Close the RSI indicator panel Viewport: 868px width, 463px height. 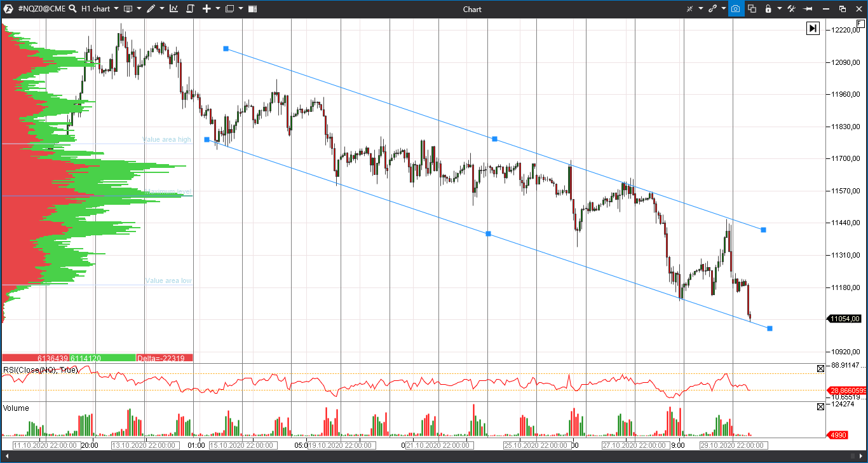pos(820,368)
